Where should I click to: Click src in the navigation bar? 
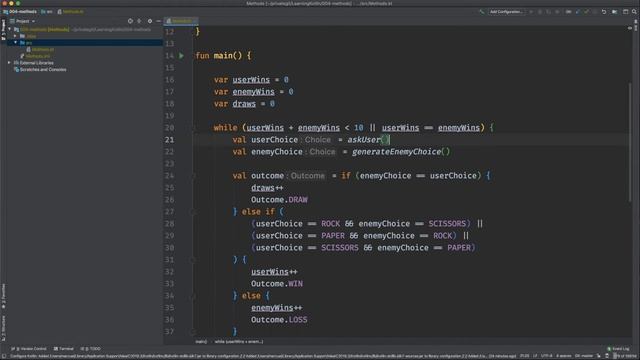tap(47, 12)
